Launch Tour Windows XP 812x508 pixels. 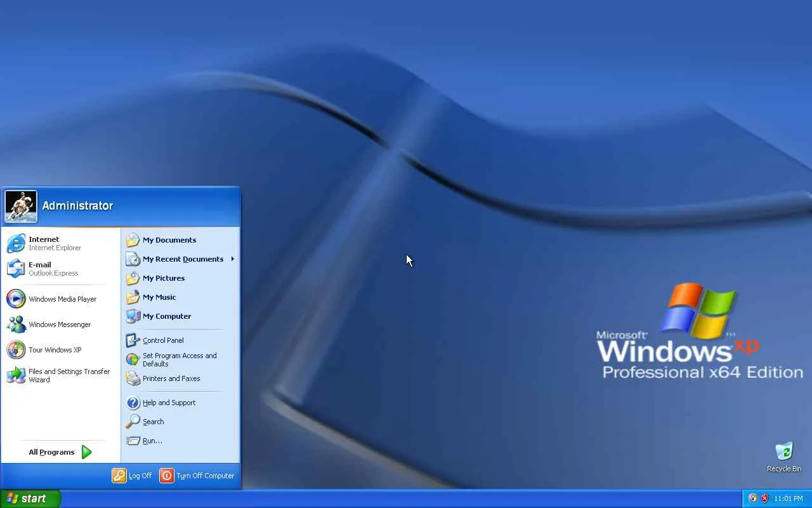pyautogui.click(x=60, y=350)
